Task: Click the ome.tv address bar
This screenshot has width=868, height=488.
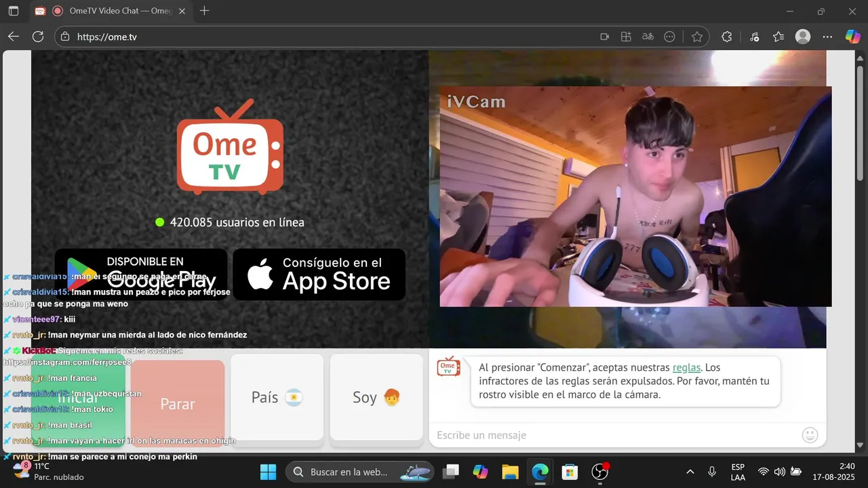Action: point(325,37)
